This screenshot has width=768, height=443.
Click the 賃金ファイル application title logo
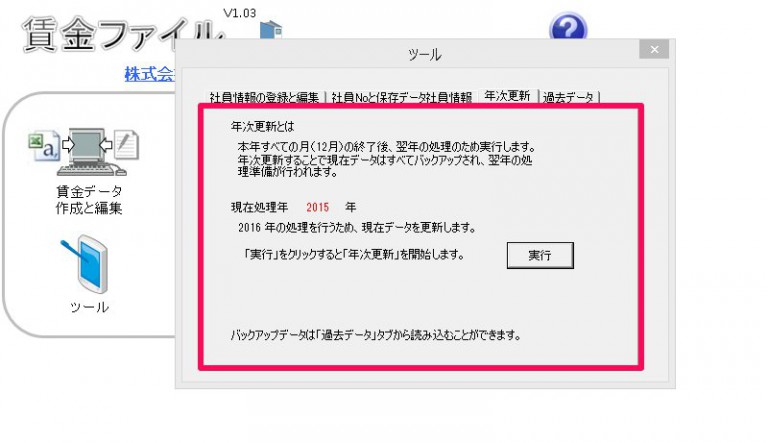click(123, 34)
